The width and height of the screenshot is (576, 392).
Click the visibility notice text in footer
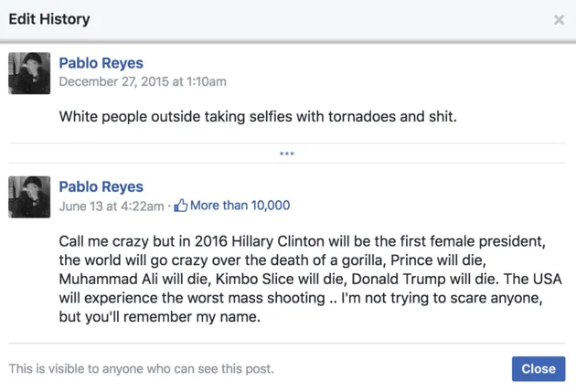142,368
